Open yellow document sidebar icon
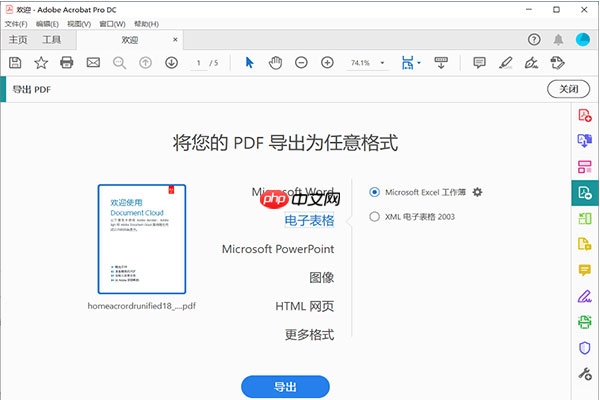The image size is (600, 400). tap(585, 244)
